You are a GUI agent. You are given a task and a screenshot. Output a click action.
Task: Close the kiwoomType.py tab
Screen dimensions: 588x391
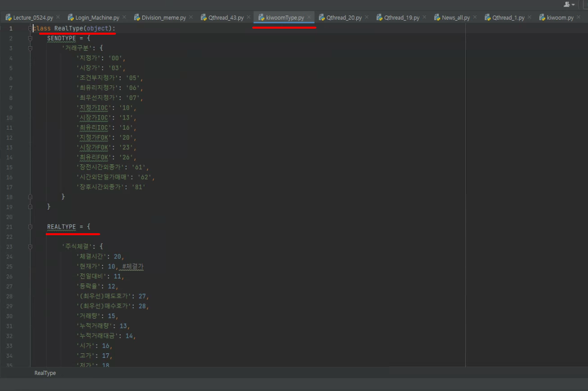pyautogui.click(x=309, y=17)
